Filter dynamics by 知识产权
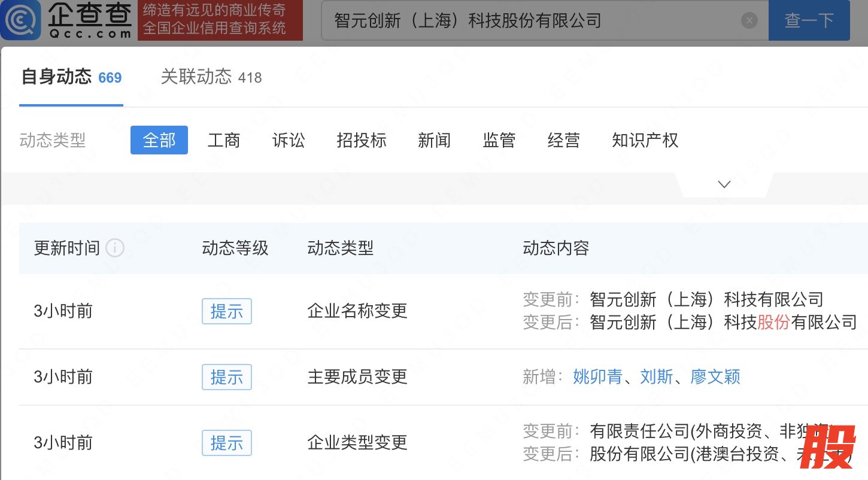The height and width of the screenshot is (480, 868). 645,140
